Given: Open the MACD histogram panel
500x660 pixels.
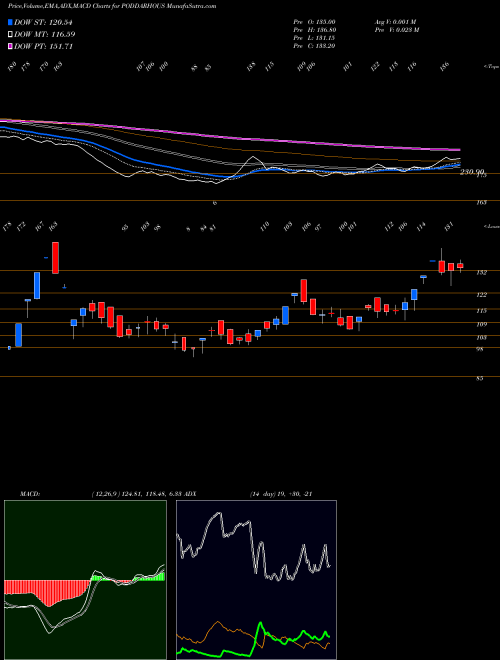Looking at the screenshot, I should click(85, 580).
